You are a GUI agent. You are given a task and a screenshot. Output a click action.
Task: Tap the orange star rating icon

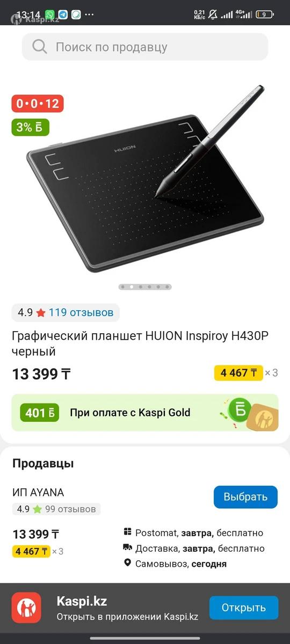pyautogui.click(x=41, y=312)
